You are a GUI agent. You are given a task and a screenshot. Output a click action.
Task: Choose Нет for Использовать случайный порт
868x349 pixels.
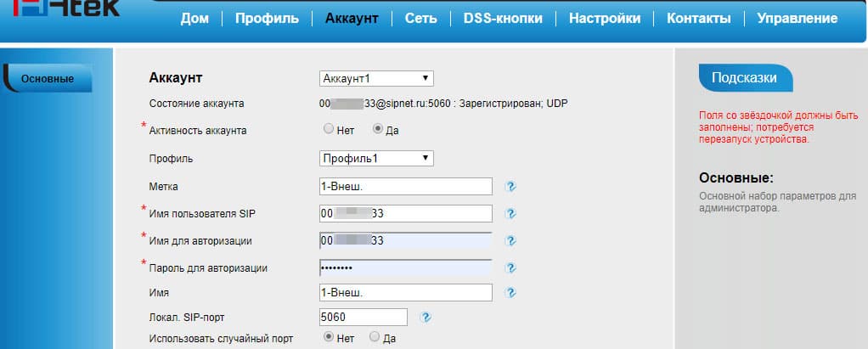329,336
